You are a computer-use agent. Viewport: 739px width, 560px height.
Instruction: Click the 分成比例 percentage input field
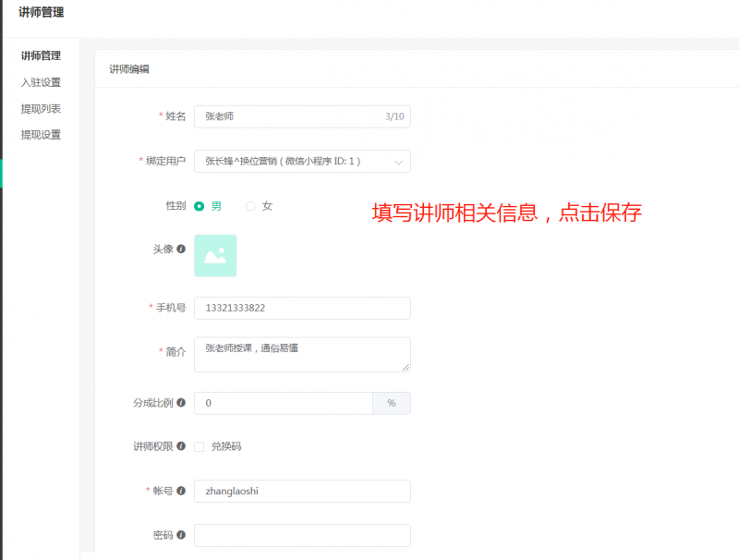(283, 403)
